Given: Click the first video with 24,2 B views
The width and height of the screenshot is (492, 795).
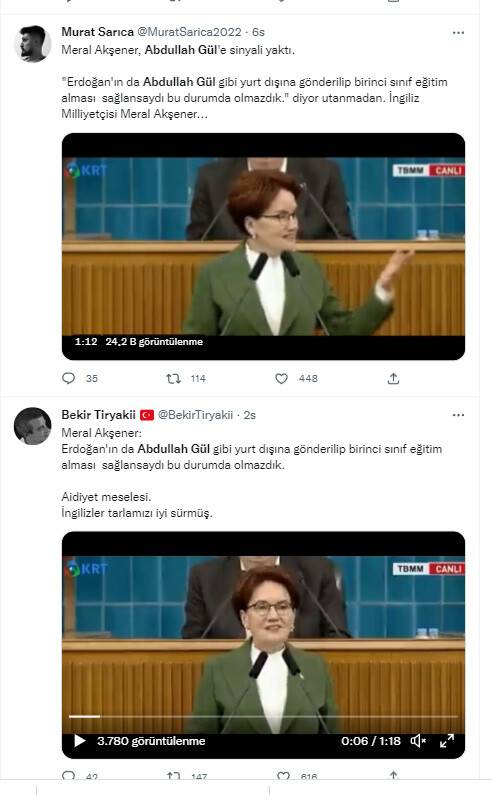Looking at the screenshot, I should click(x=263, y=246).
